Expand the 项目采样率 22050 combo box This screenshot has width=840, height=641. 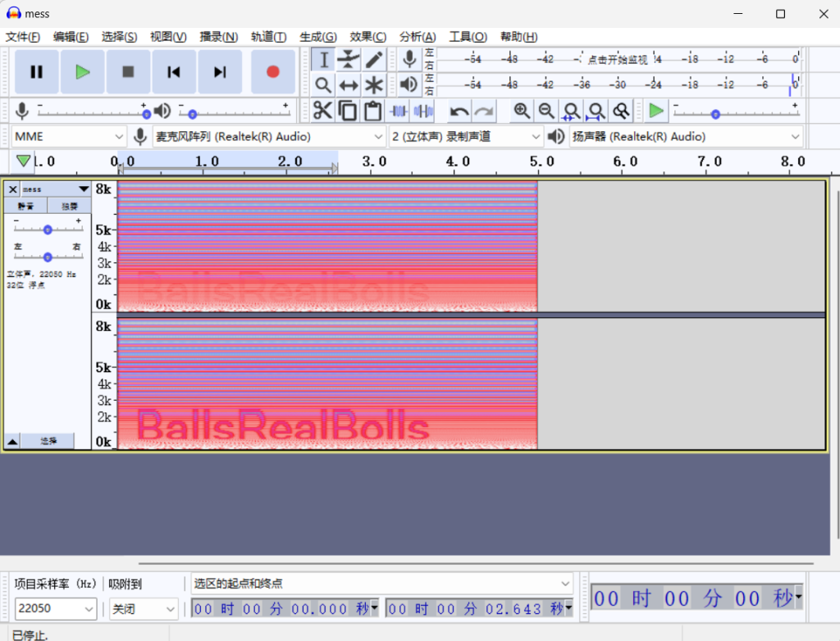56,609
